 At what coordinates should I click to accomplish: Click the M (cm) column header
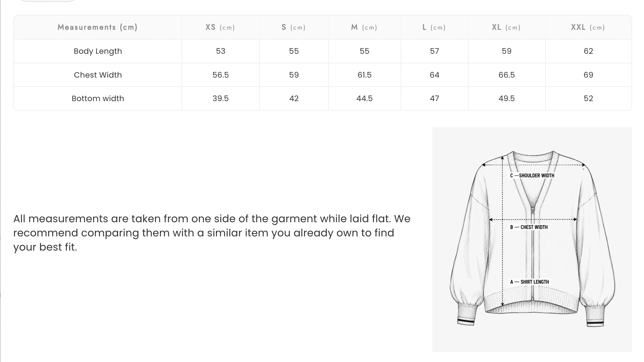pyautogui.click(x=364, y=27)
